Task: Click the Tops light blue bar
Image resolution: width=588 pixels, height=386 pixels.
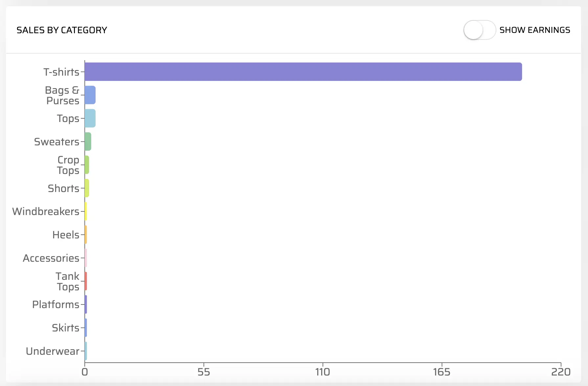Action: click(90, 118)
